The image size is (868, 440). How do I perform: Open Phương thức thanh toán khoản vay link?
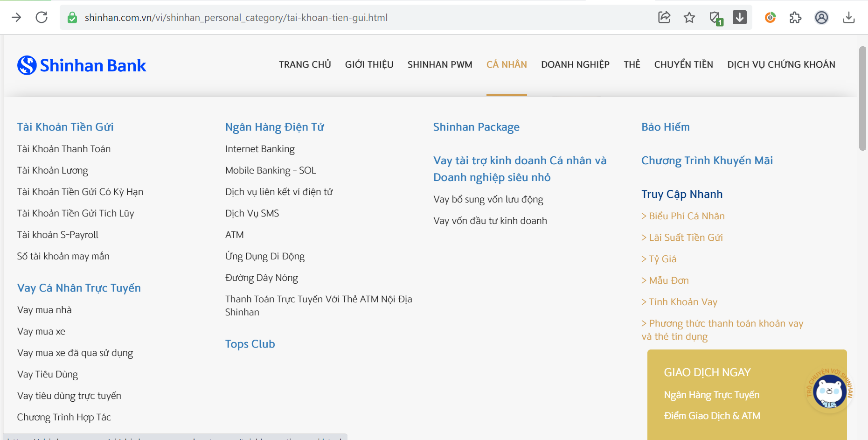(722, 330)
